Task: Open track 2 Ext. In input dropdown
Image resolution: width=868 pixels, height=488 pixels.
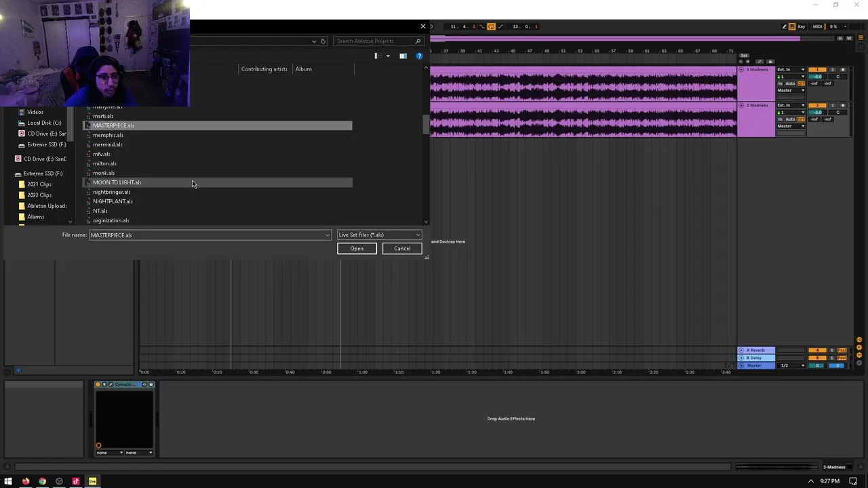Action: coord(791,105)
